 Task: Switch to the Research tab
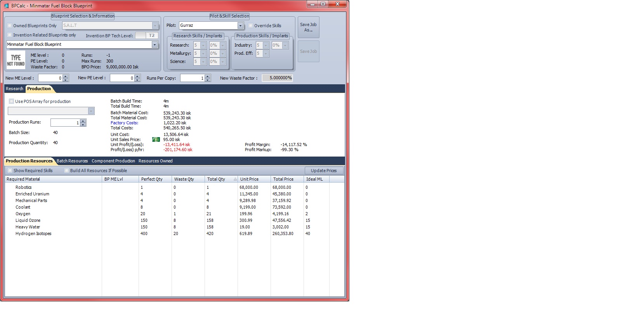(x=14, y=89)
